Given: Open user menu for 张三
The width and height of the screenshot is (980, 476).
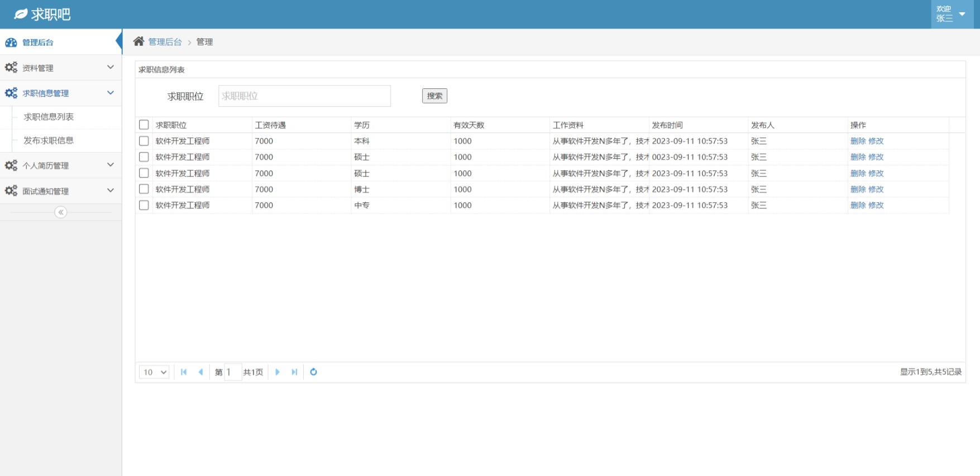Looking at the screenshot, I should [x=952, y=14].
